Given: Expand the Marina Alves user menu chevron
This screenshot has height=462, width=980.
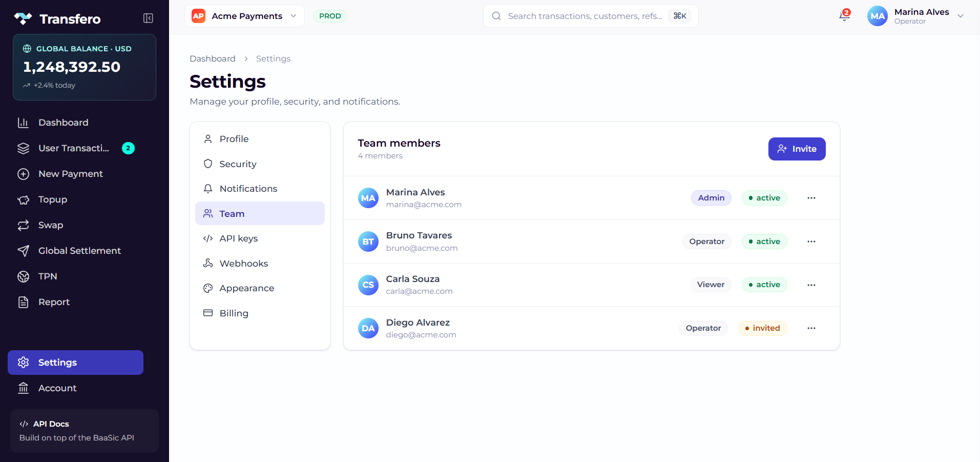Looking at the screenshot, I should tap(961, 16).
